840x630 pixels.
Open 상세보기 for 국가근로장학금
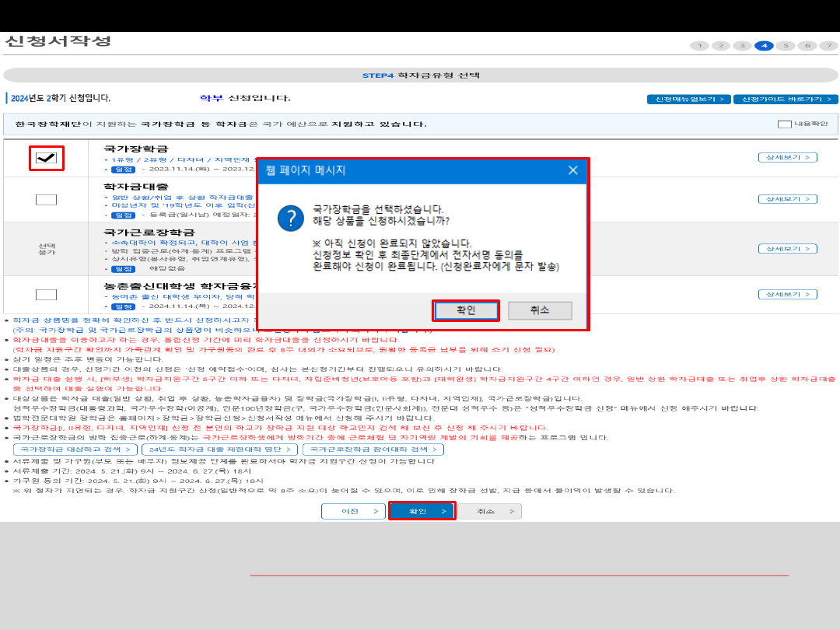coord(787,249)
